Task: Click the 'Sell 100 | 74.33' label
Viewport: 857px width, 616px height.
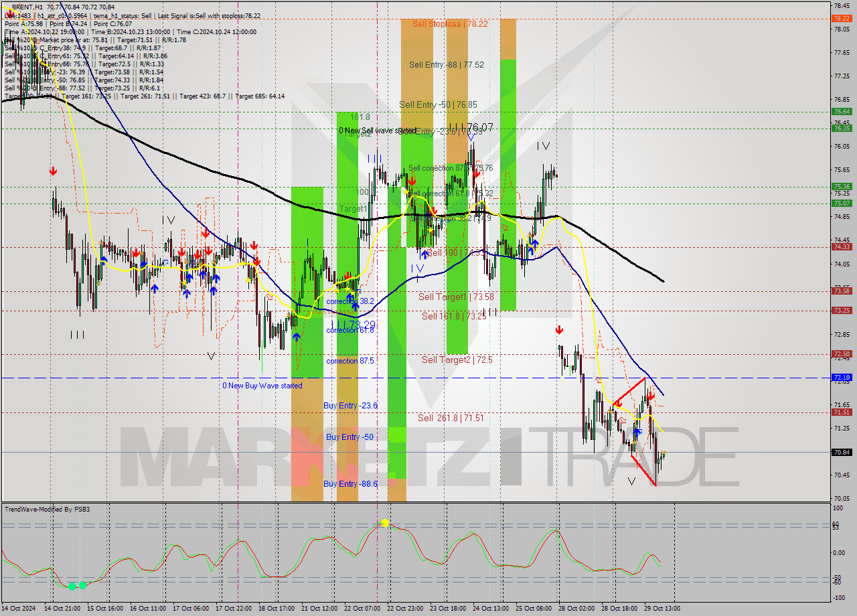Action: coord(456,252)
